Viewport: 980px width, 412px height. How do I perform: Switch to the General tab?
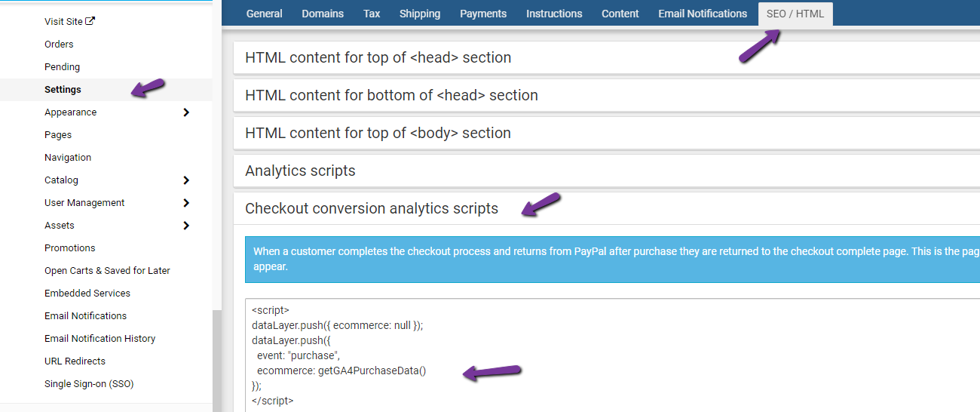265,14
